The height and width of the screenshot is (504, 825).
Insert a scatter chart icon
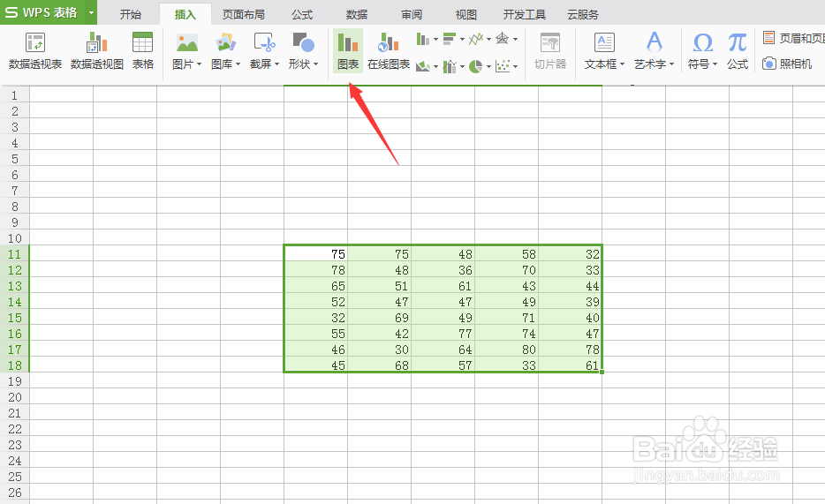(503, 66)
